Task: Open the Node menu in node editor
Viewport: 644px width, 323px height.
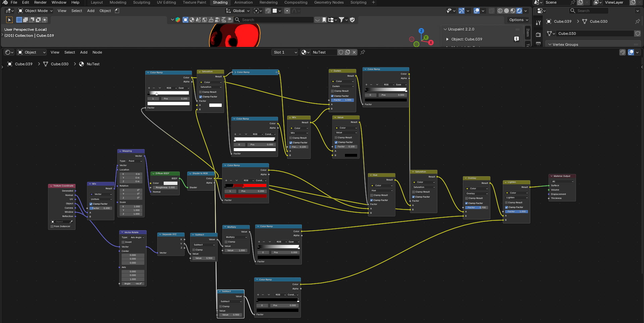Action: 97,52
